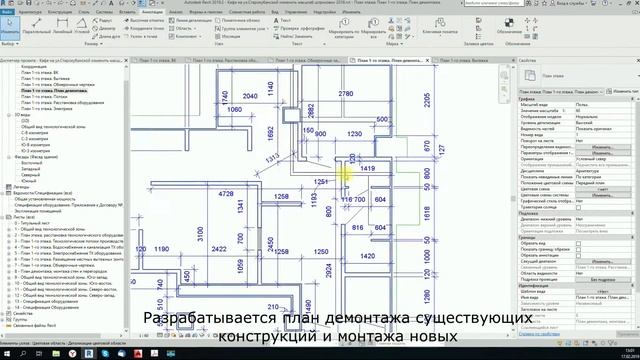Viewport: 640px width, 360px height.
Task: Select the 4728 dimension in drawing
Action: point(226,193)
